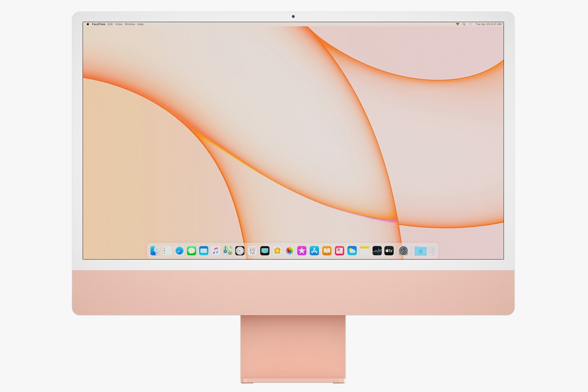Launch Mail from the Dock
Viewport: 588px width, 392px height.
[x=204, y=251]
